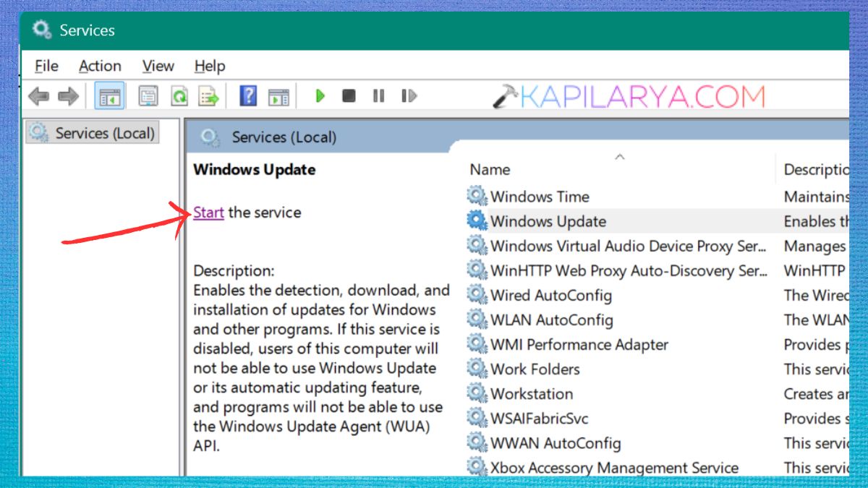Sort by the Description column header

(x=816, y=169)
